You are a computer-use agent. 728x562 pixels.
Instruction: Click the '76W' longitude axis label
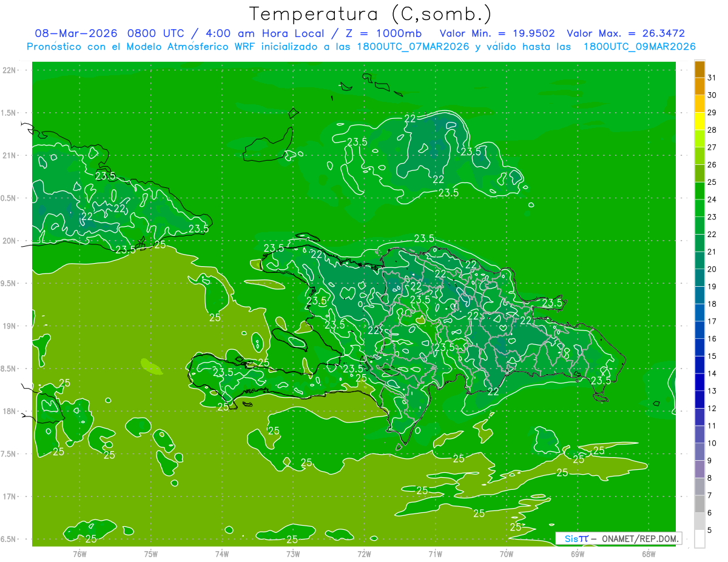(x=80, y=554)
